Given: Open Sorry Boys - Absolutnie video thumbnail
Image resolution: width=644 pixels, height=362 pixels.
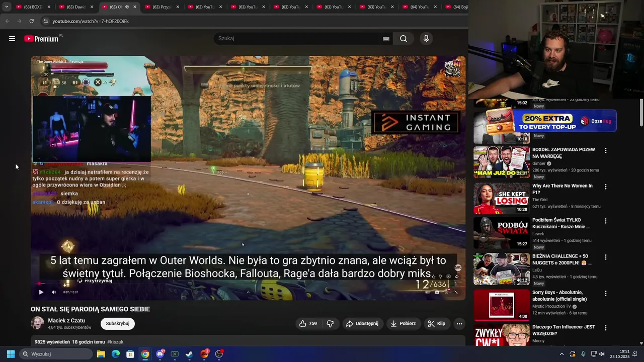Looking at the screenshot, I should coord(502,305).
